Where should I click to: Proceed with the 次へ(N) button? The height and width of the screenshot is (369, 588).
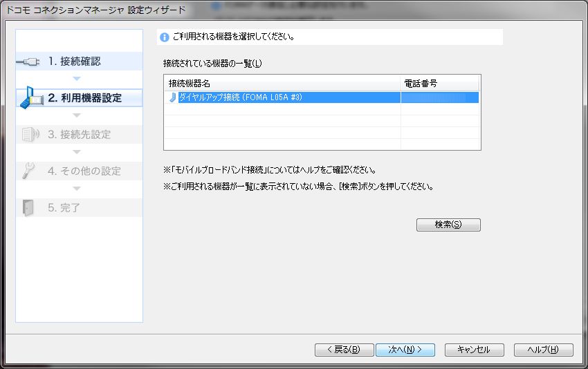pyautogui.click(x=405, y=350)
